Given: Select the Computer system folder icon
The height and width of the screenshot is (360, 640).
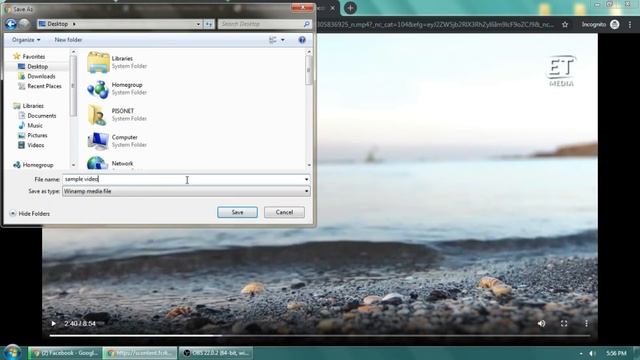Looking at the screenshot, I should (98, 141).
